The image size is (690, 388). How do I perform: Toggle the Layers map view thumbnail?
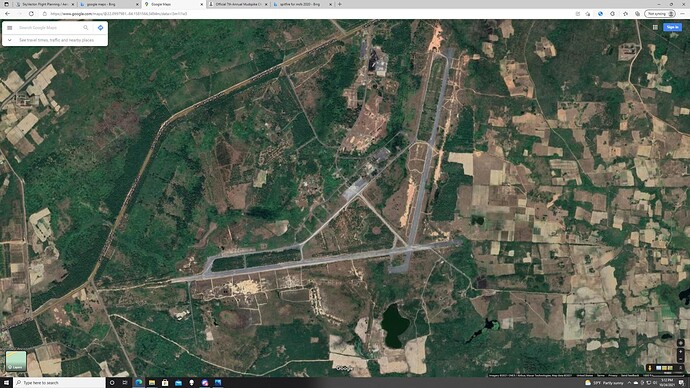(x=16, y=360)
